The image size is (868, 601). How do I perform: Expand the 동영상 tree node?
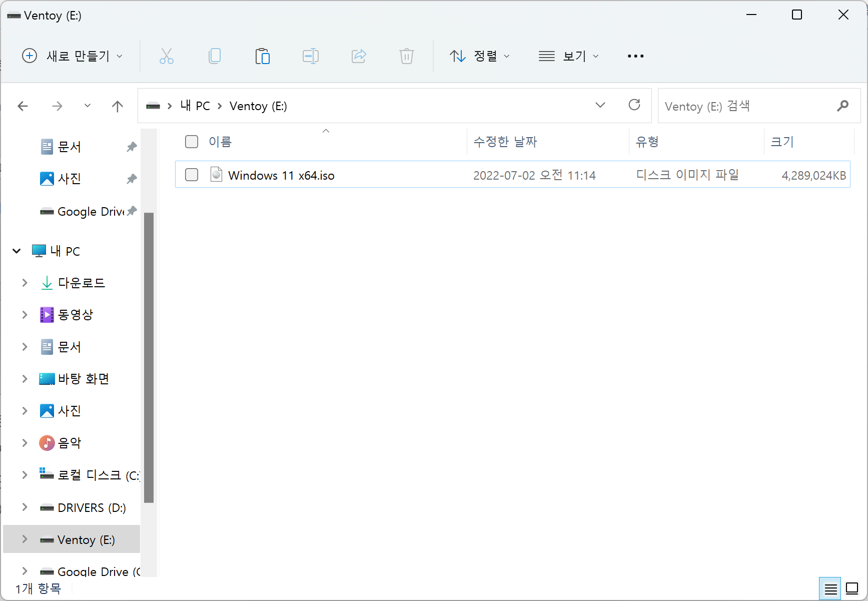click(x=25, y=315)
